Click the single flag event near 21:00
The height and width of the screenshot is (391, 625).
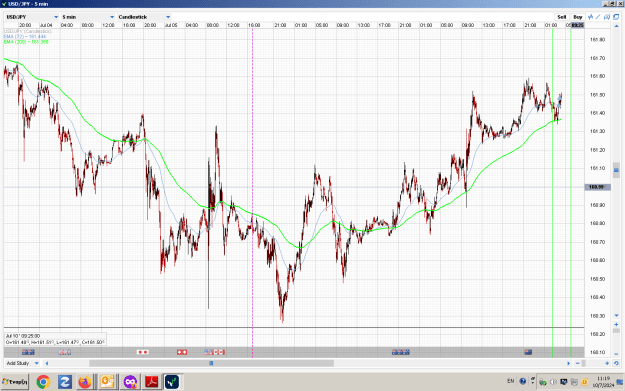[x=528, y=352]
